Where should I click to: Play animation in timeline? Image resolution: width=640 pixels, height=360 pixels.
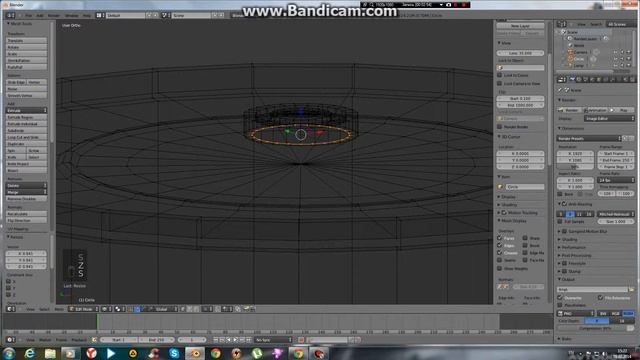point(236,340)
